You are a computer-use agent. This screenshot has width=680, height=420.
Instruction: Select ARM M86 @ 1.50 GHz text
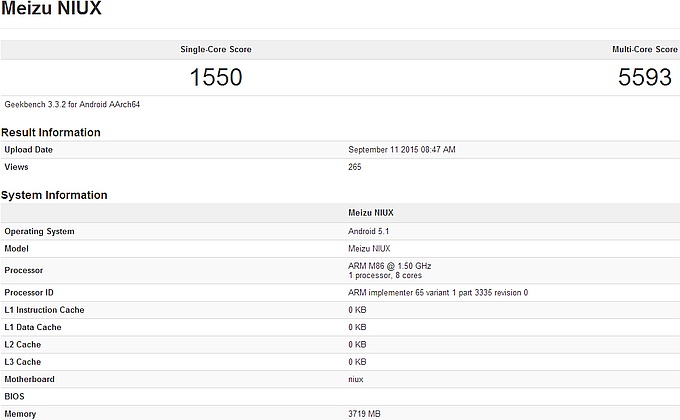point(389,266)
